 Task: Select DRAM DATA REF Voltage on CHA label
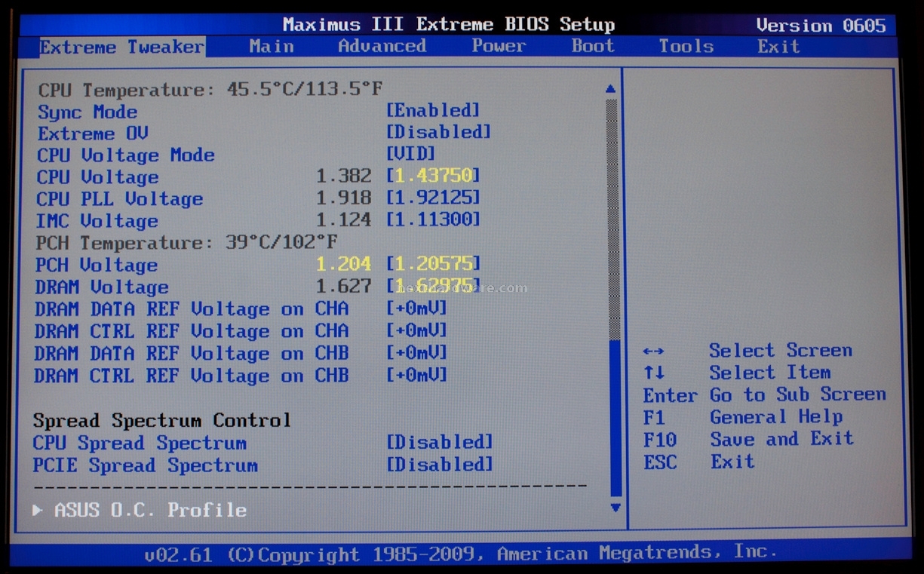(x=192, y=309)
